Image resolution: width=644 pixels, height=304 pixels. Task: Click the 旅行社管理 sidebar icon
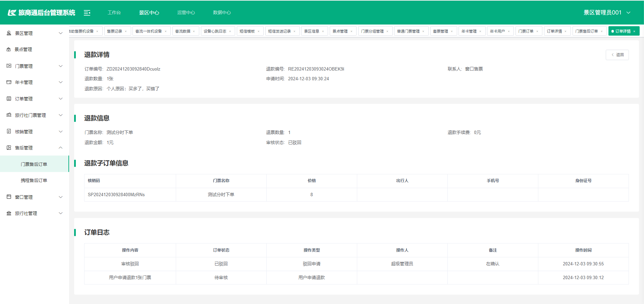9,213
